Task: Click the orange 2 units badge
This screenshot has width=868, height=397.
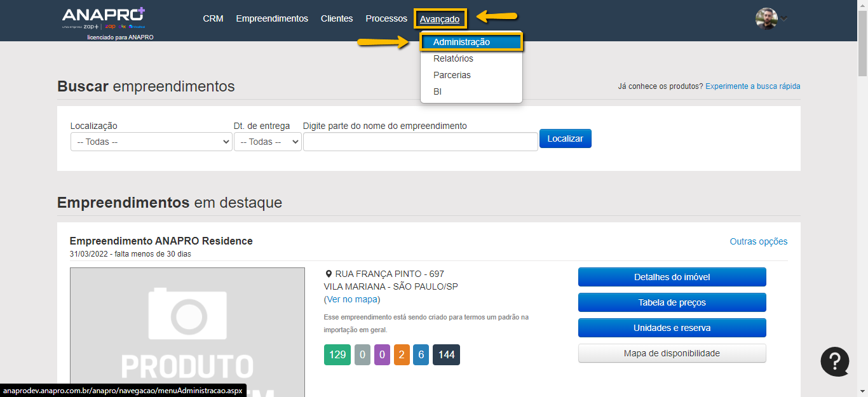Action: coord(402,354)
